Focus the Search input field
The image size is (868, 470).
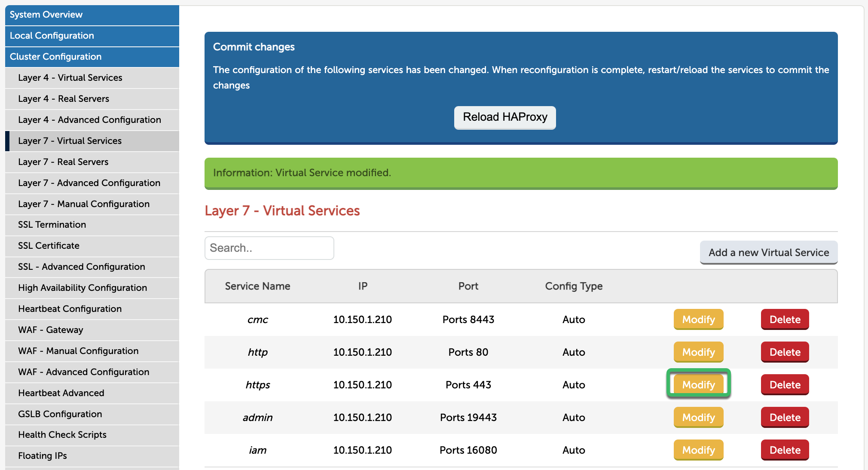tap(269, 248)
